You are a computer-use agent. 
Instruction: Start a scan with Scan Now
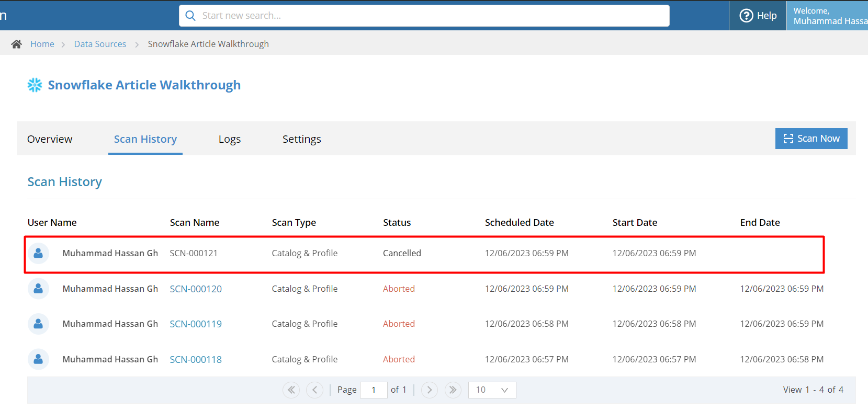811,139
